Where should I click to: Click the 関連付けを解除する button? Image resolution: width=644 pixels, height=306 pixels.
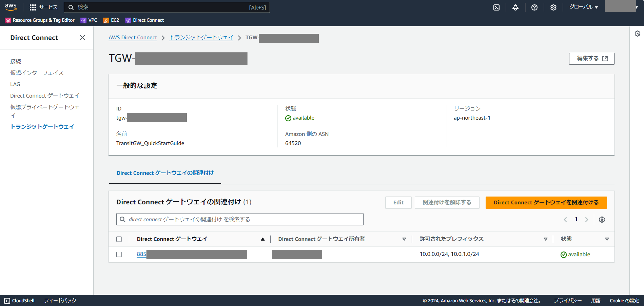point(447,203)
